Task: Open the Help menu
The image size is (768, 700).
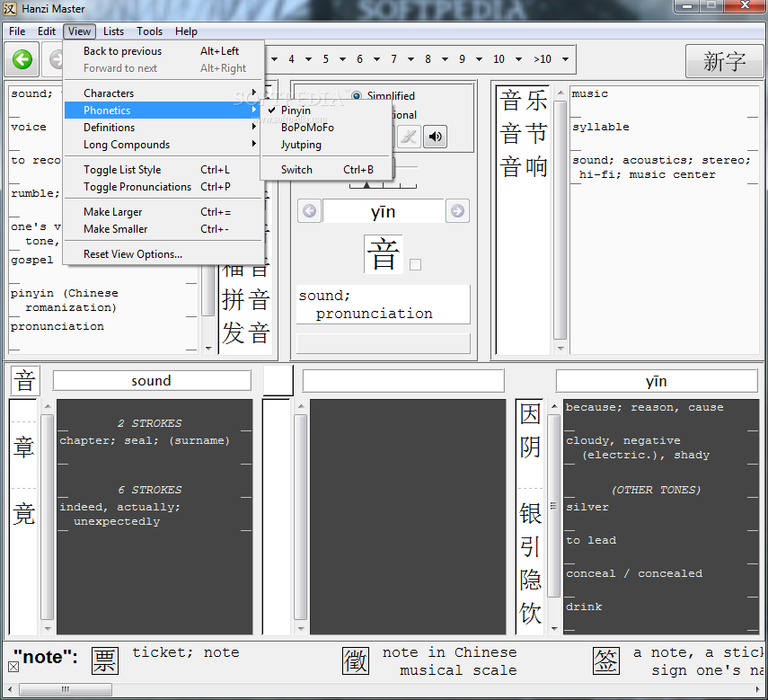Action: pos(186,31)
